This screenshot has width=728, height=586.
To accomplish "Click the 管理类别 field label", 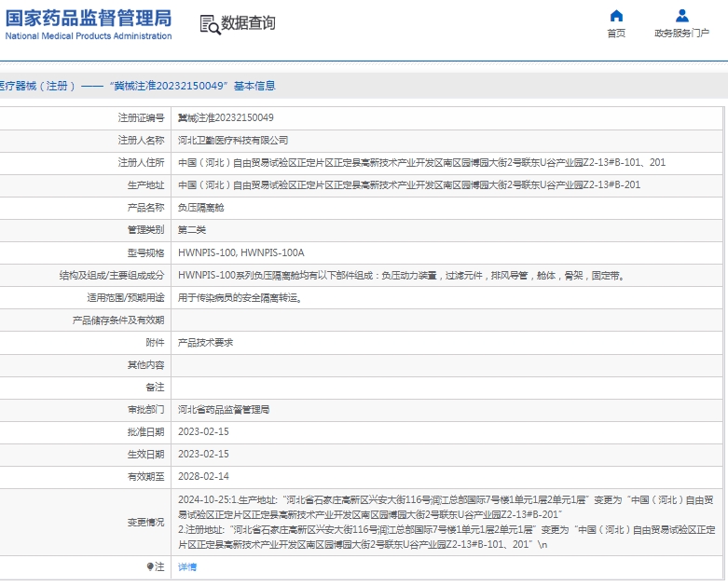I will coord(145,230).
